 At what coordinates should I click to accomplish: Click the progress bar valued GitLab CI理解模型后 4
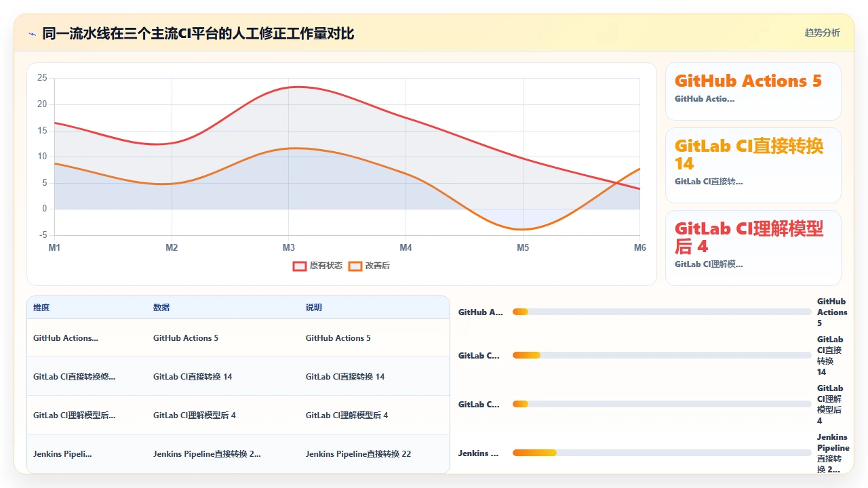coord(662,404)
